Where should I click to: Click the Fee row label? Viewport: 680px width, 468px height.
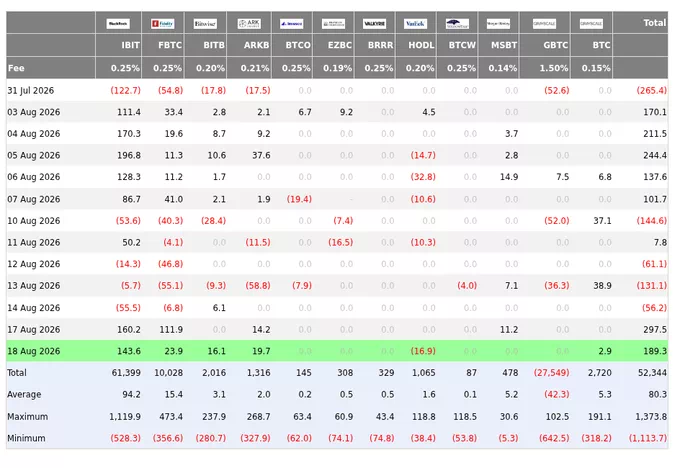click(16, 68)
